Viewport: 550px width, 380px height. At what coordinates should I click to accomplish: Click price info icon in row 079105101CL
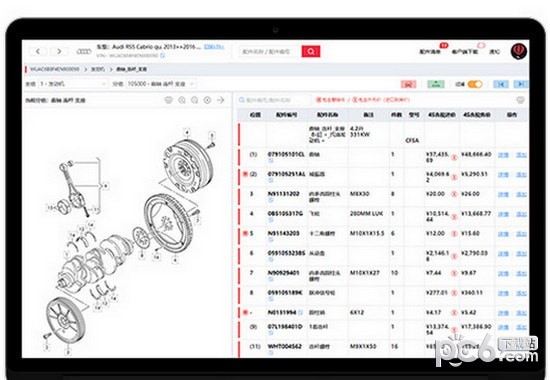[454, 157]
